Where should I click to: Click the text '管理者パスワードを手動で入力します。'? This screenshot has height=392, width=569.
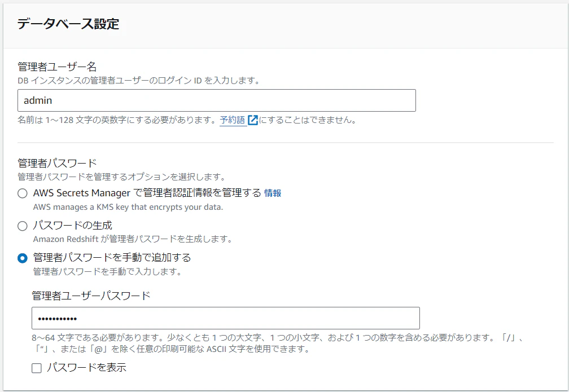(x=107, y=272)
